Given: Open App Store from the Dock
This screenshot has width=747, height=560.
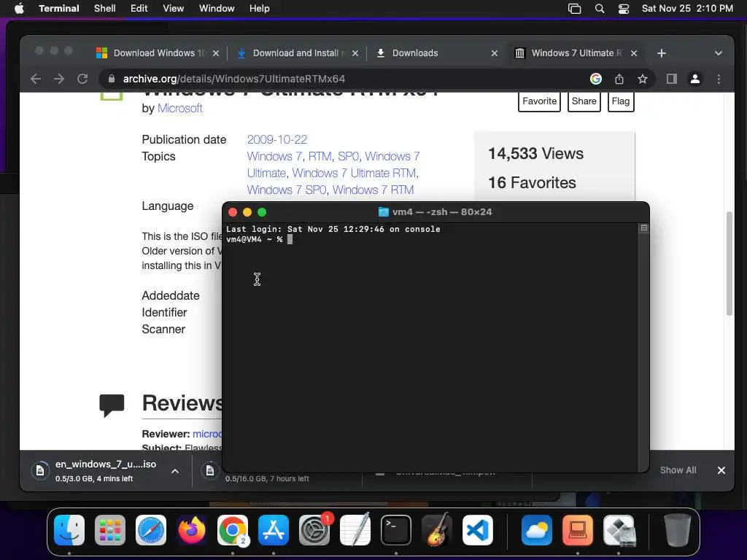Looking at the screenshot, I should coord(274,530).
